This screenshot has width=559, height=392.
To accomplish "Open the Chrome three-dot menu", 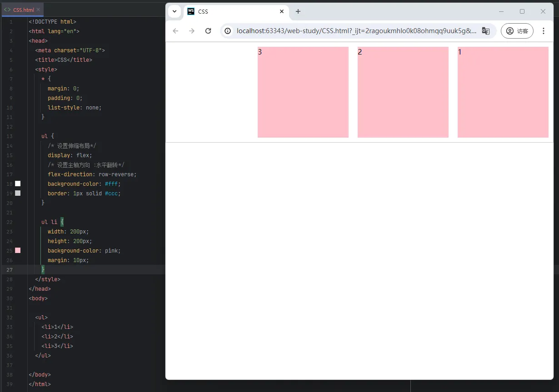I will coord(544,31).
